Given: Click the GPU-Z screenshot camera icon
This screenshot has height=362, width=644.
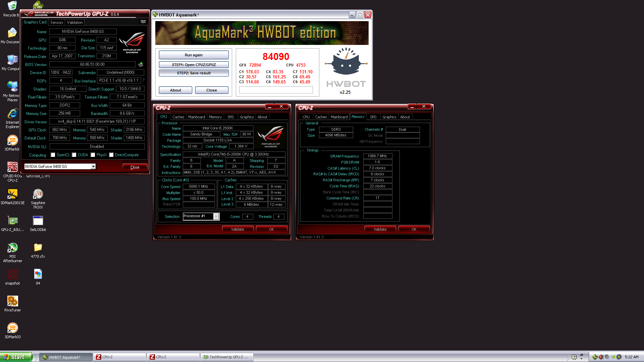Looking at the screenshot, I should point(143,22).
